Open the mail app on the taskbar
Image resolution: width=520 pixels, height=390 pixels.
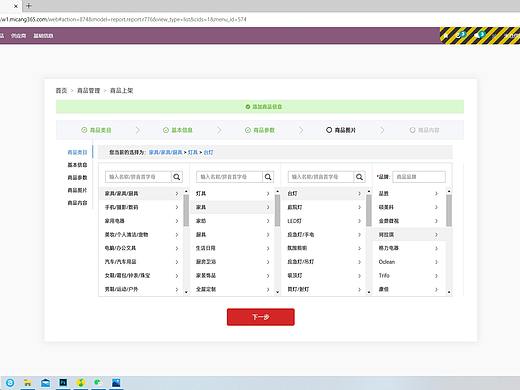pyautogui.click(x=45, y=383)
